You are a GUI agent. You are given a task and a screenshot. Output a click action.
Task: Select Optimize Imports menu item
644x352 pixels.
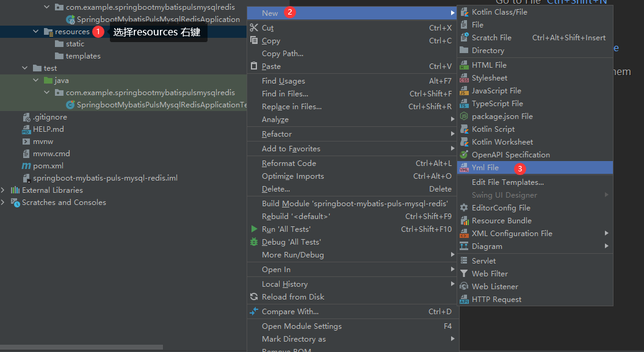pyautogui.click(x=352, y=176)
